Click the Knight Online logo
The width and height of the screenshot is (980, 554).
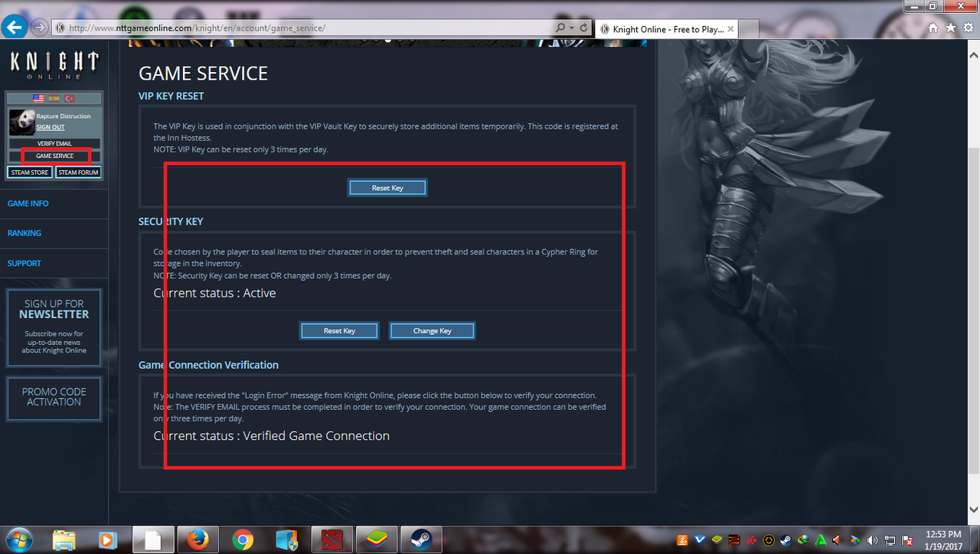click(x=54, y=64)
